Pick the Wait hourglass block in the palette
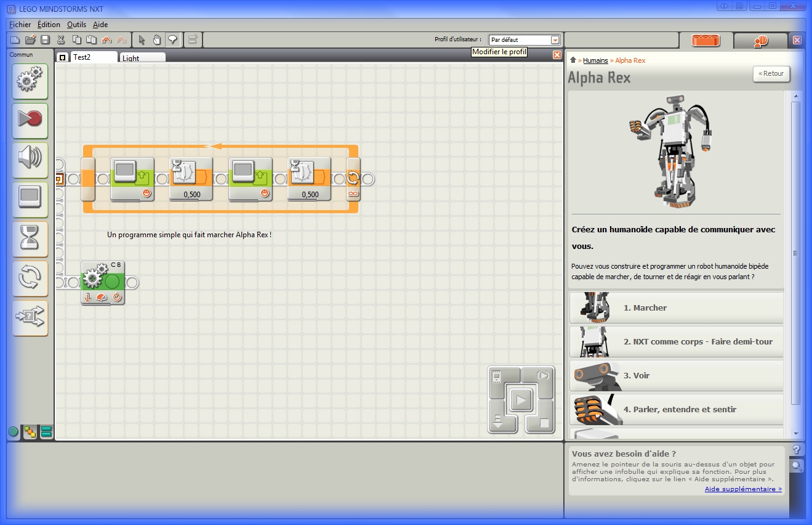The image size is (812, 525). pyautogui.click(x=30, y=239)
